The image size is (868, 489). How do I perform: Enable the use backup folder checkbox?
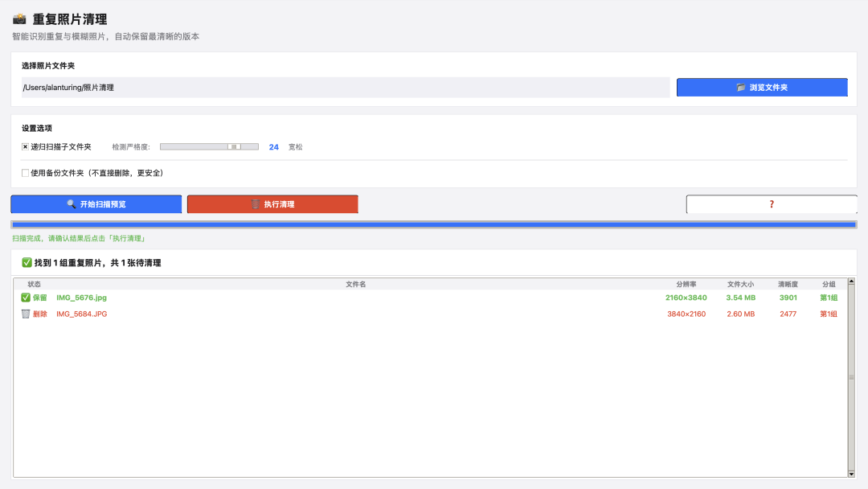tap(25, 173)
